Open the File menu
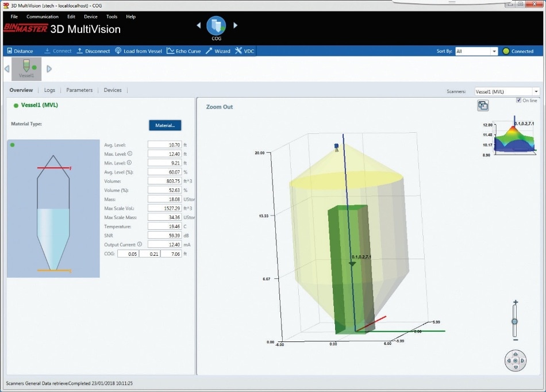Screen dimensions: 546x392 tap(14, 17)
